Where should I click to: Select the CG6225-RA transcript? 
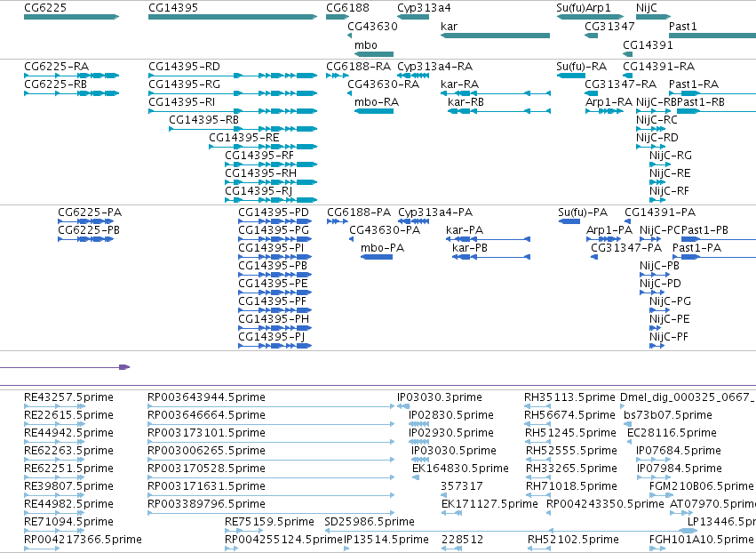pyautogui.click(x=71, y=76)
